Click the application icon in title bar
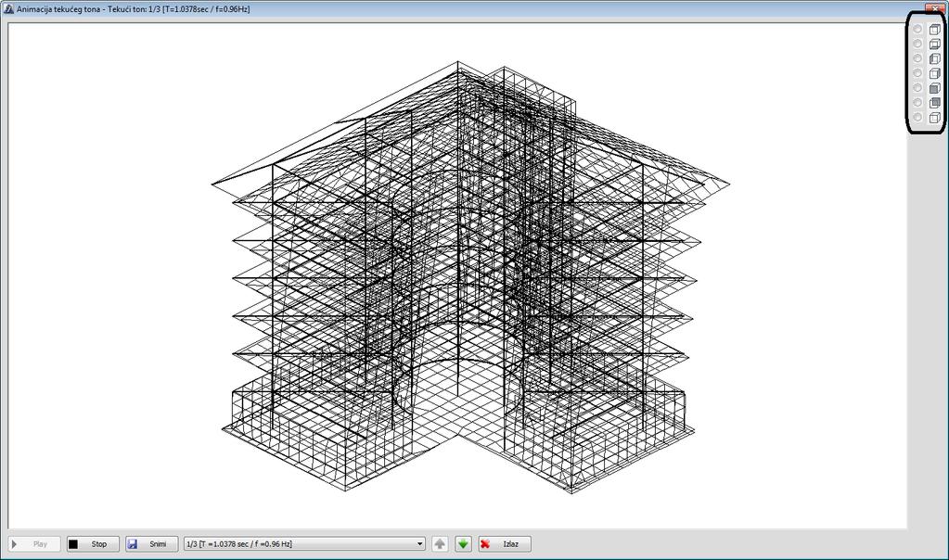949x560 pixels. tap(8, 9)
